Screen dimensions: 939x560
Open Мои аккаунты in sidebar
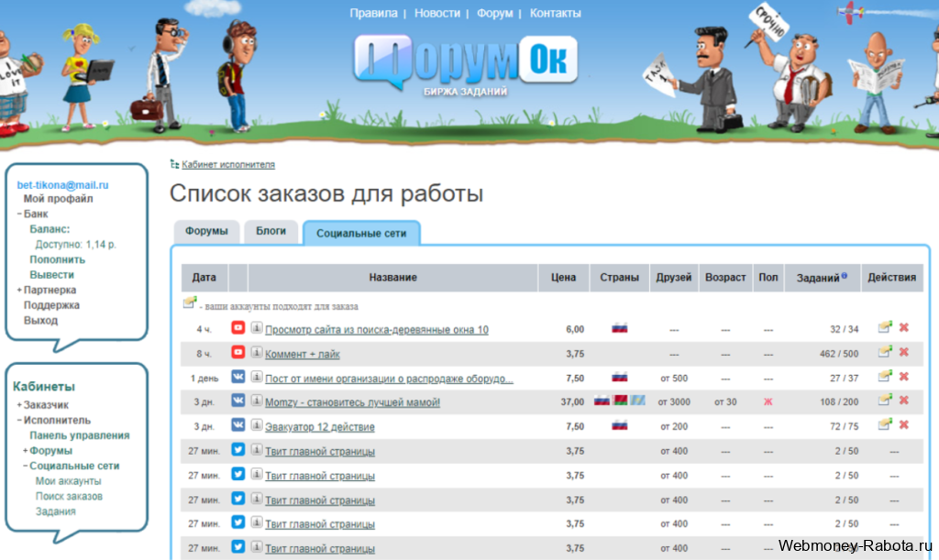(x=68, y=481)
